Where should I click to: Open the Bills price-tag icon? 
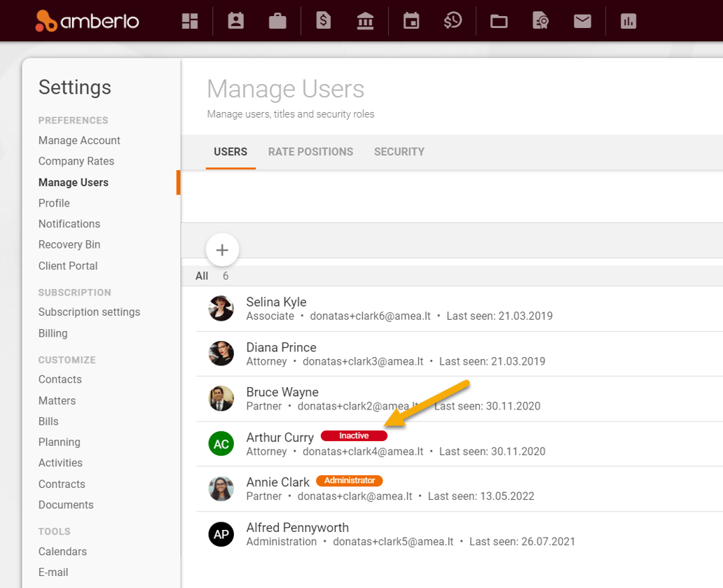[323, 20]
